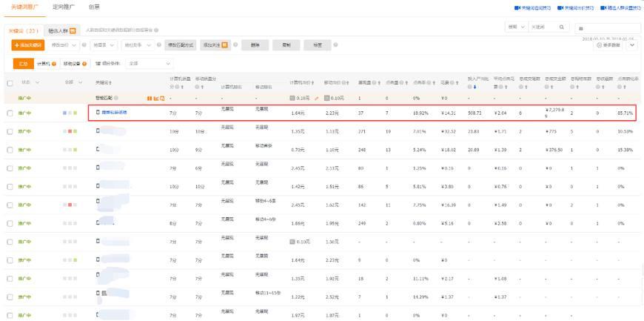
Task: Check the row with 508.71 ROI
Action: (10, 113)
